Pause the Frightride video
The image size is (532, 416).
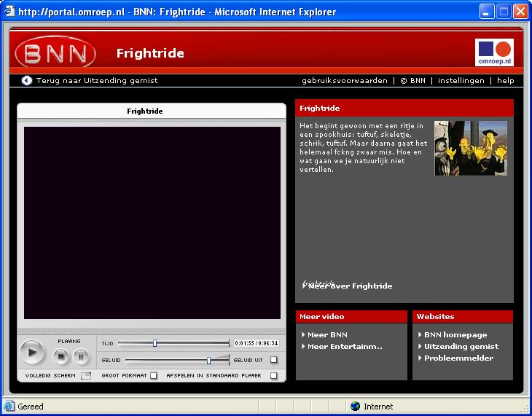81,356
